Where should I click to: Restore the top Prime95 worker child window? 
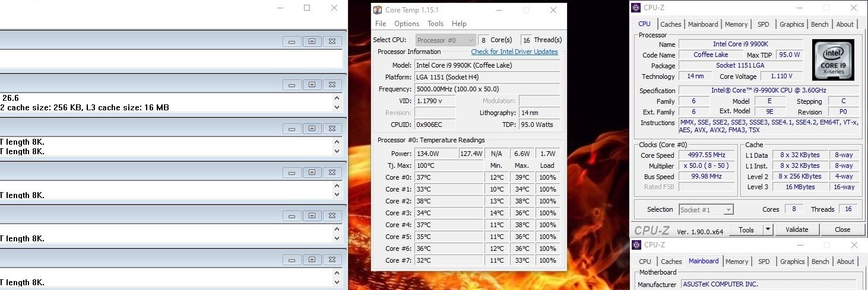[x=312, y=42]
